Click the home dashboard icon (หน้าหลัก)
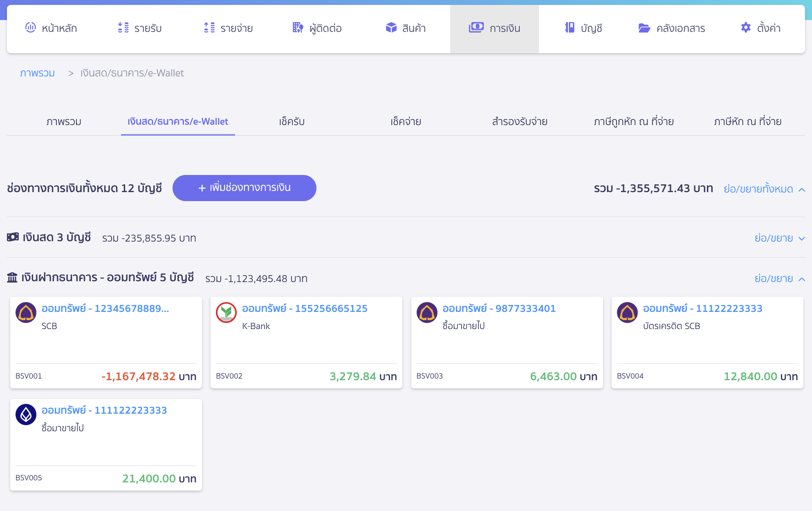 coord(31,28)
